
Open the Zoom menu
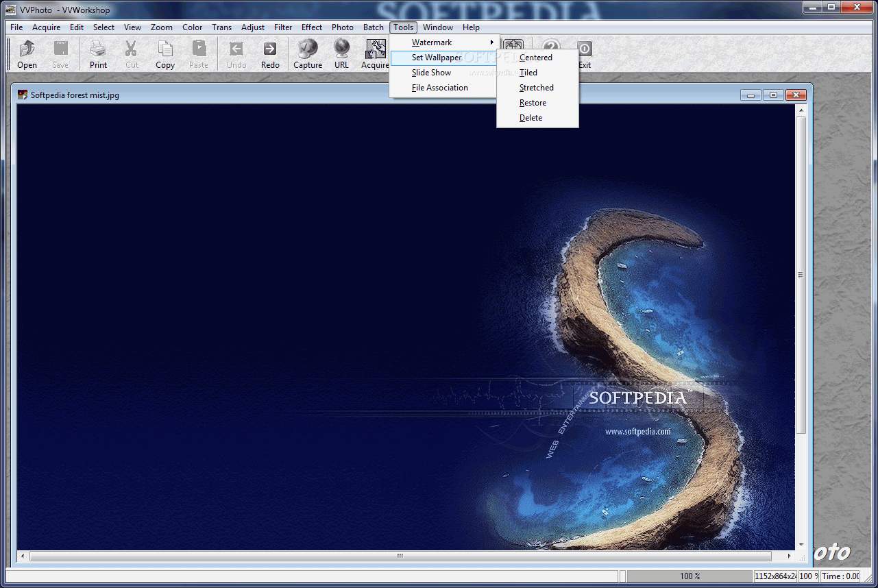[162, 27]
